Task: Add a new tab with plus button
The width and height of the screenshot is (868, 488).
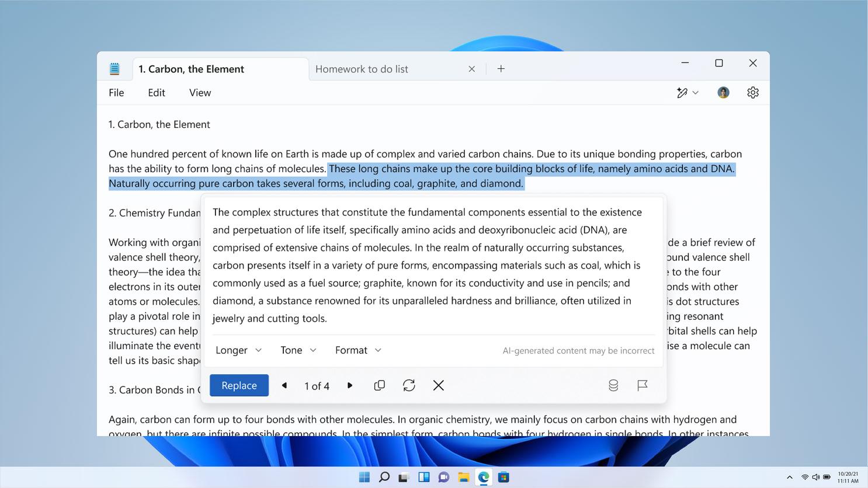Action: coord(501,69)
